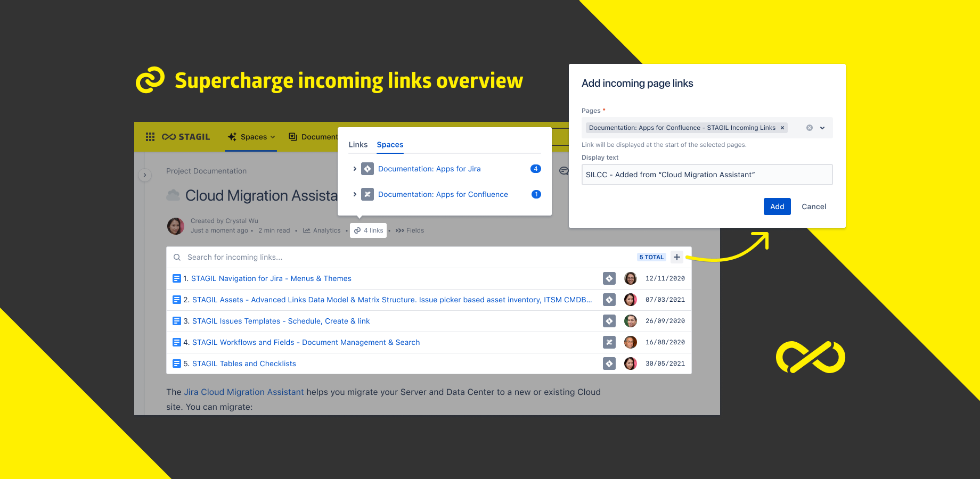980x479 pixels.
Task: Click date 26/09/2020
Action: (665, 321)
